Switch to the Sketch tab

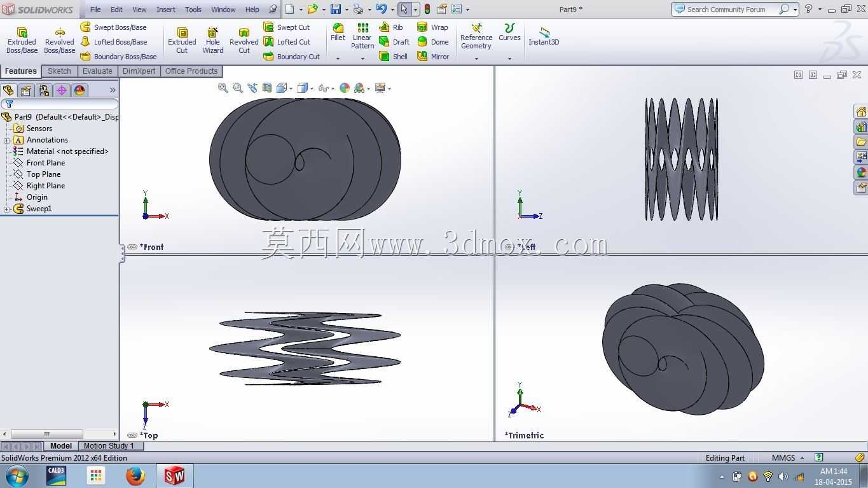pyautogui.click(x=59, y=71)
